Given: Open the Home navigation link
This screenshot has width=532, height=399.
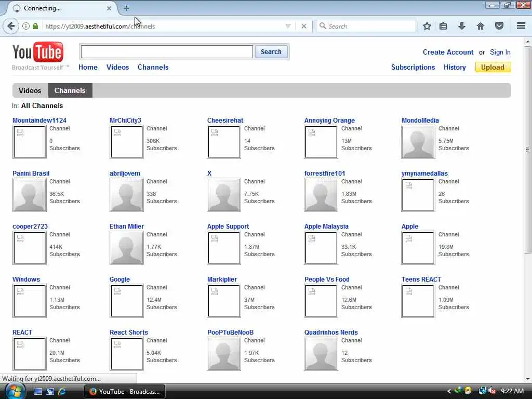Looking at the screenshot, I should coord(88,67).
